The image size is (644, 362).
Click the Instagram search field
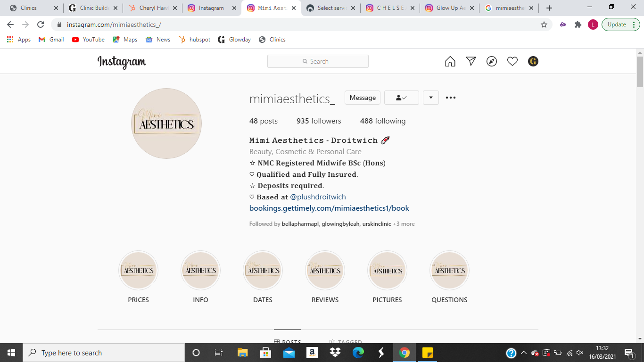tap(318, 61)
